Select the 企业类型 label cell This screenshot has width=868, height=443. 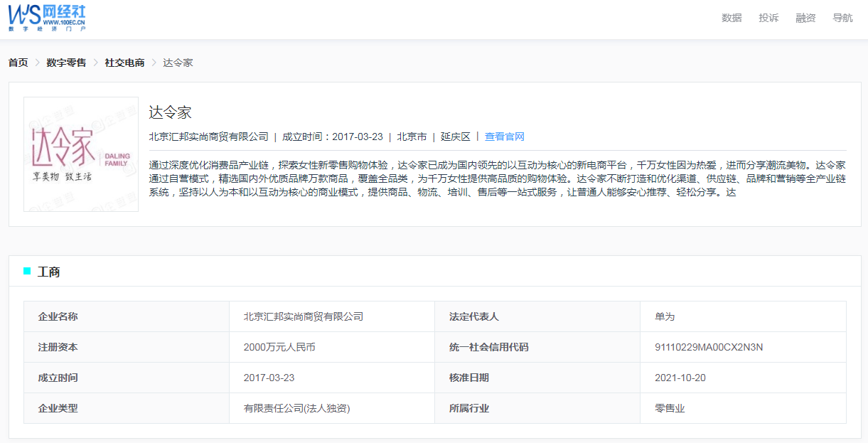coord(127,408)
